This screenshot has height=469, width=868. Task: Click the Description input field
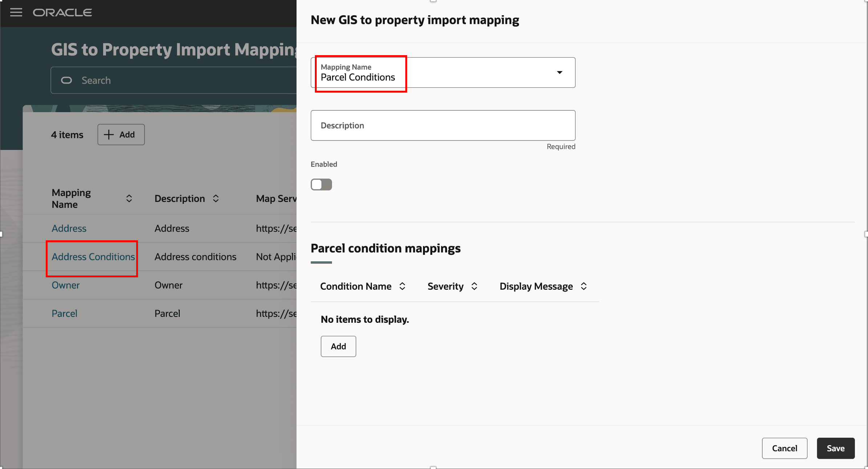coord(443,126)
